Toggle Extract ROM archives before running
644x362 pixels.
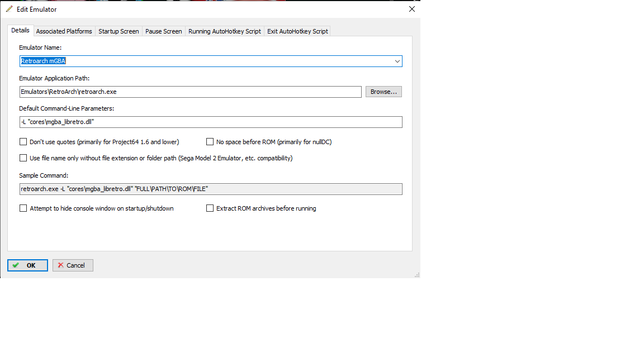click(x=210, y=208)
